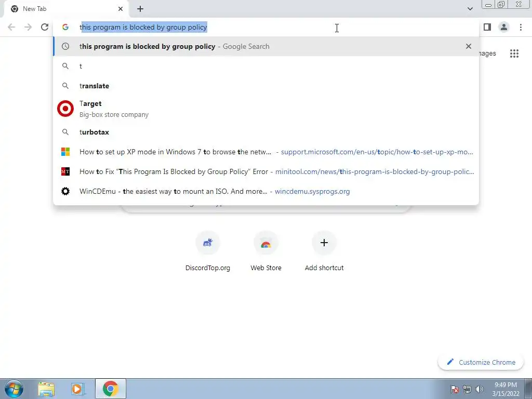532x399 pixels.
Task: Click the Customize Chrome button
Action: 481,362
